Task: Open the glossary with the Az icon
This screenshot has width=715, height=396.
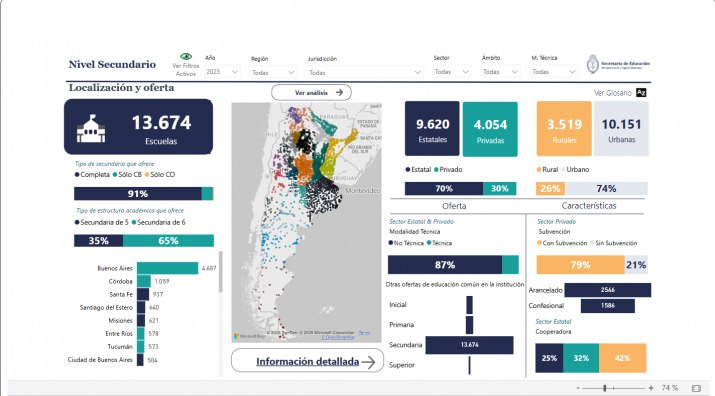Action: pos(641,93)
